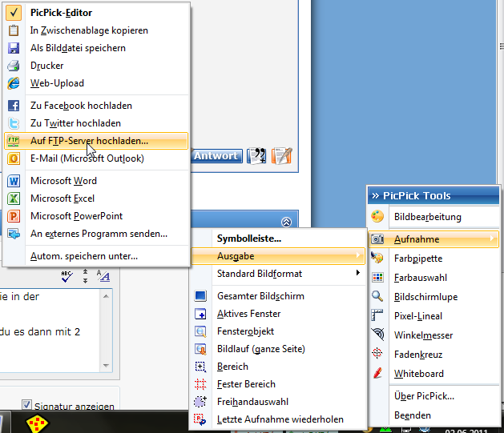The height and width of the screenshot is (433, 504).
Task: Collapse the panel with the double chevron button
Action: (x=286, y=222)
